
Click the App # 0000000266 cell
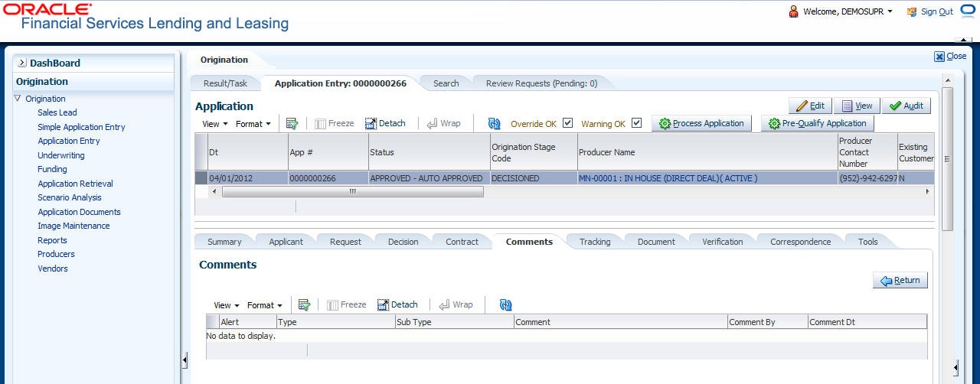[328, 178]
